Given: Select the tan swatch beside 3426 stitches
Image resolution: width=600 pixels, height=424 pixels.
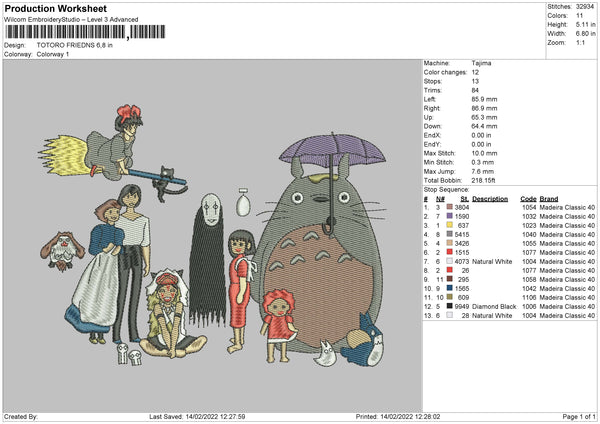Looking at the screenshot, I should 450,243.
